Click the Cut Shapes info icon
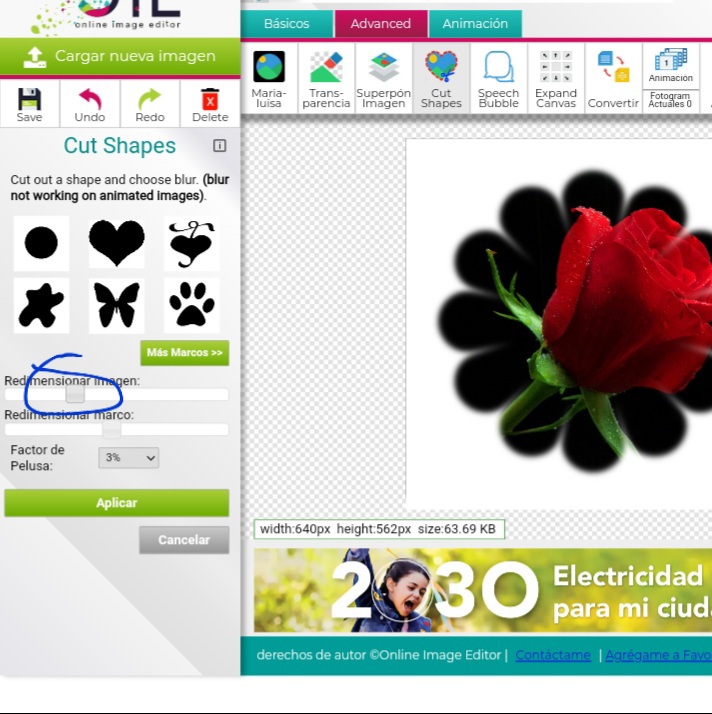Image resolution: width=712 pixels, height=714 pixels. click(x=220, y=146)
